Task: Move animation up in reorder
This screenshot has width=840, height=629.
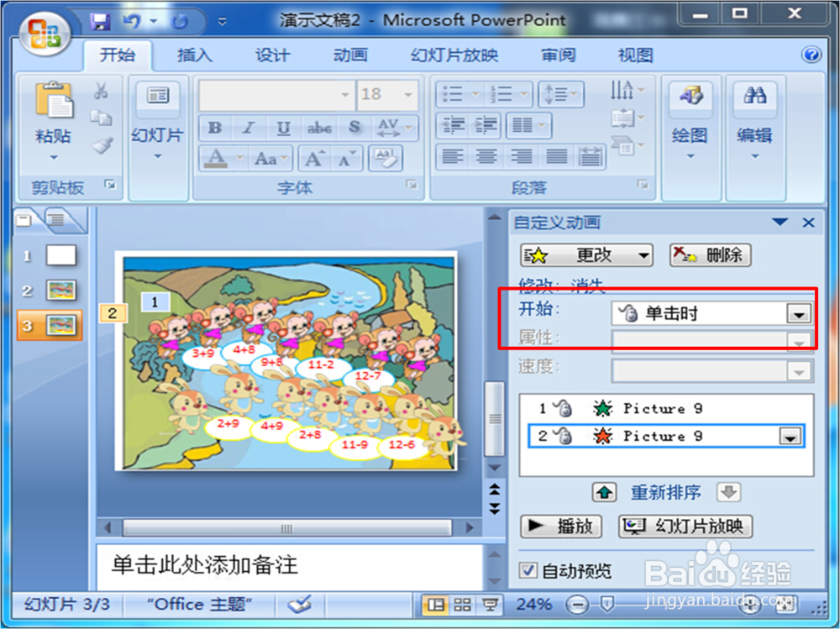Action: click(x=604, y=492)
